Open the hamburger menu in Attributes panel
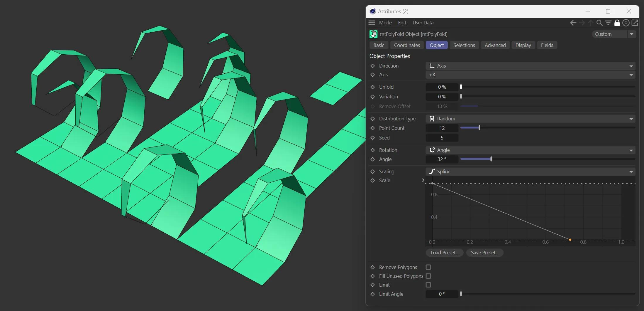 [372, 23]
